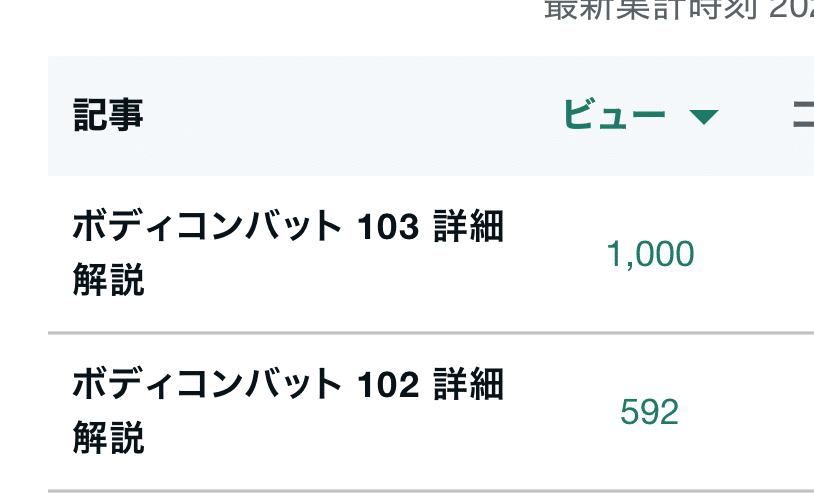Click the 592 view count
Viewport: 814px width, 498px height.
650,411
